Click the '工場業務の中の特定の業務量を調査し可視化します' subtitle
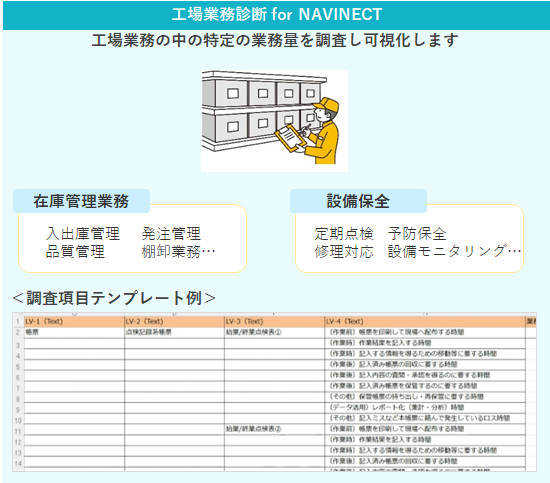The height and width of the screenshot is (483, 550). (275, 40)
